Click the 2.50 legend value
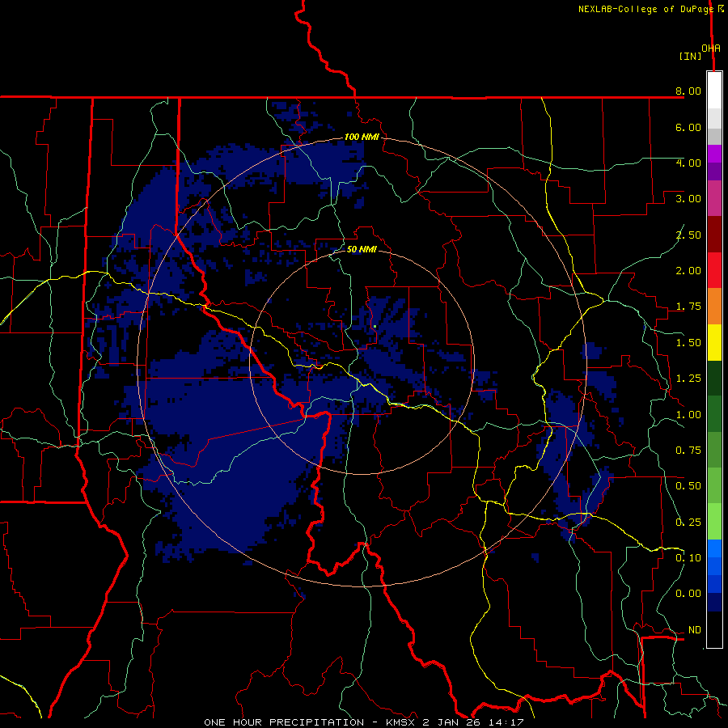 tap(688, 235)
